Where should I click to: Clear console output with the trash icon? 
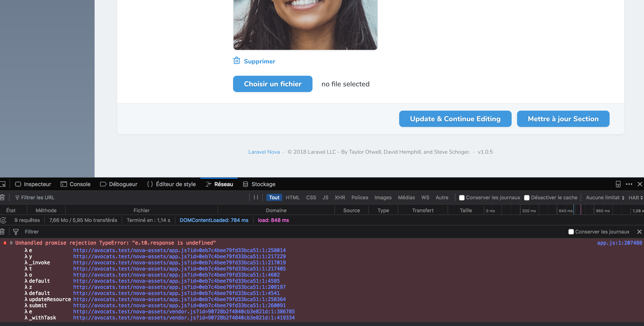(2, 232)
